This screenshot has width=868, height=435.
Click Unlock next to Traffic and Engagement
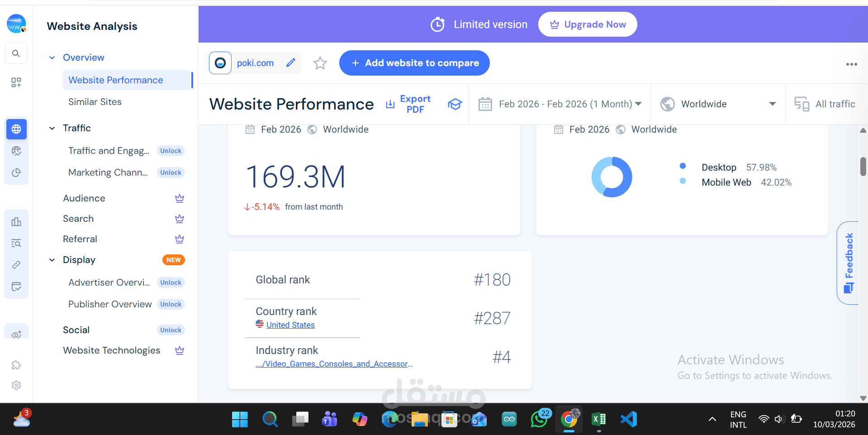171,151
